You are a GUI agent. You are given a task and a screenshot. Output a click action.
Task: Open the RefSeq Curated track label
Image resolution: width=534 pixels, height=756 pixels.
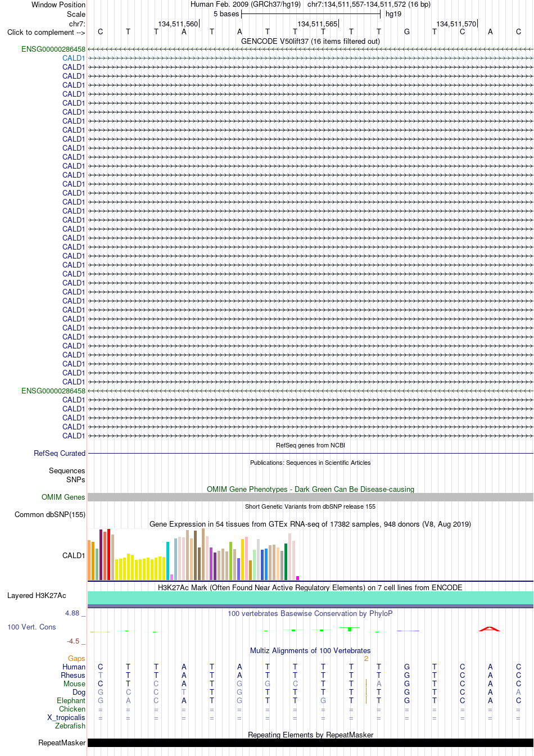(x=60, y=453)
